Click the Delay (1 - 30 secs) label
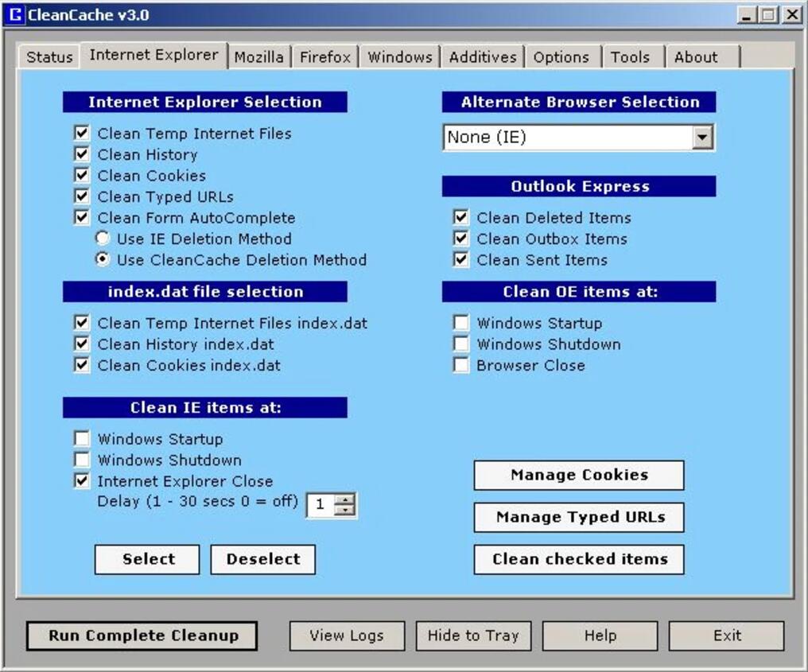The image size is (808, 672). [198, 501]
